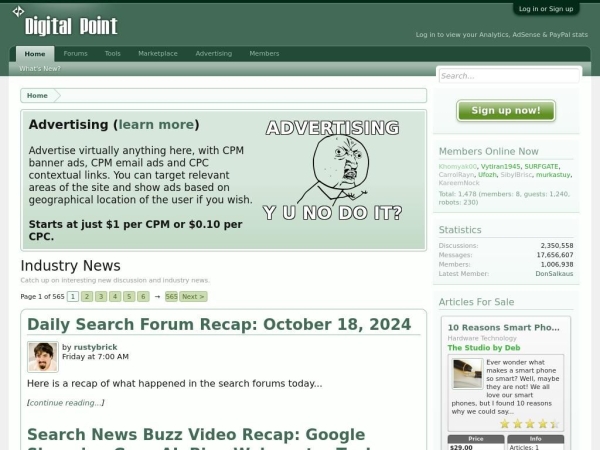Click the Friday at 7:00 AM timestamp
600x450 pixels.
tap(95, 357)
